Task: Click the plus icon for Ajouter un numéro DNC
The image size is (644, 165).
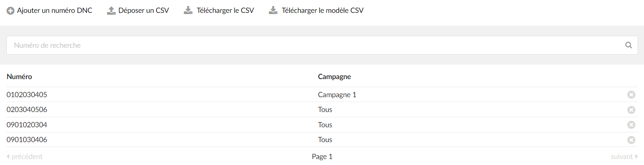Action: point(10,11)
